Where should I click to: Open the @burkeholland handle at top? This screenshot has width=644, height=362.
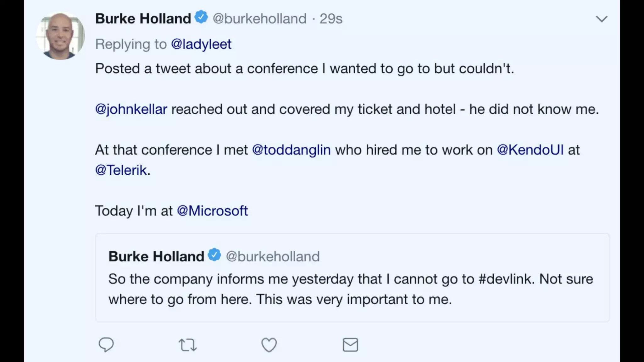tap(259, 19)
